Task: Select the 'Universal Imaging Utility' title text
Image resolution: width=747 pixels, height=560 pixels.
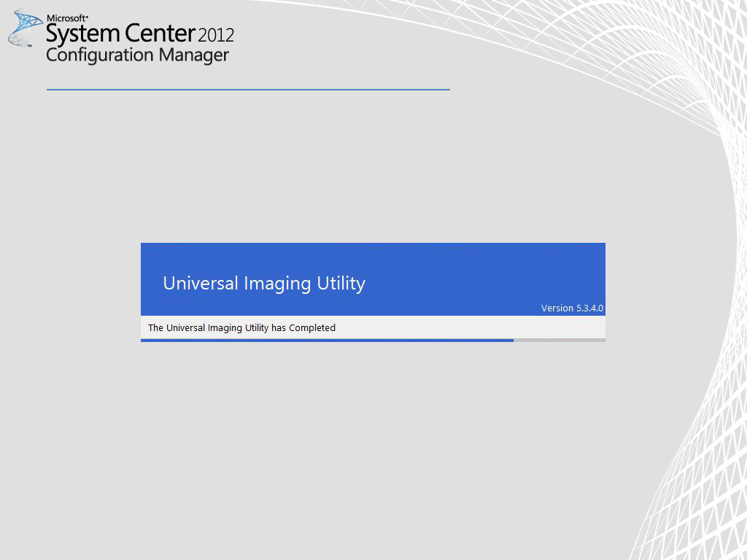Action: click(264, 284)
